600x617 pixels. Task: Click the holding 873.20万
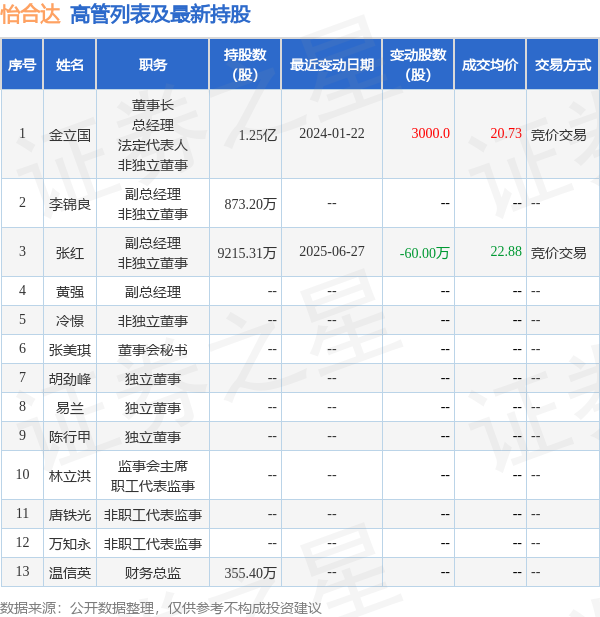(250, 204)
